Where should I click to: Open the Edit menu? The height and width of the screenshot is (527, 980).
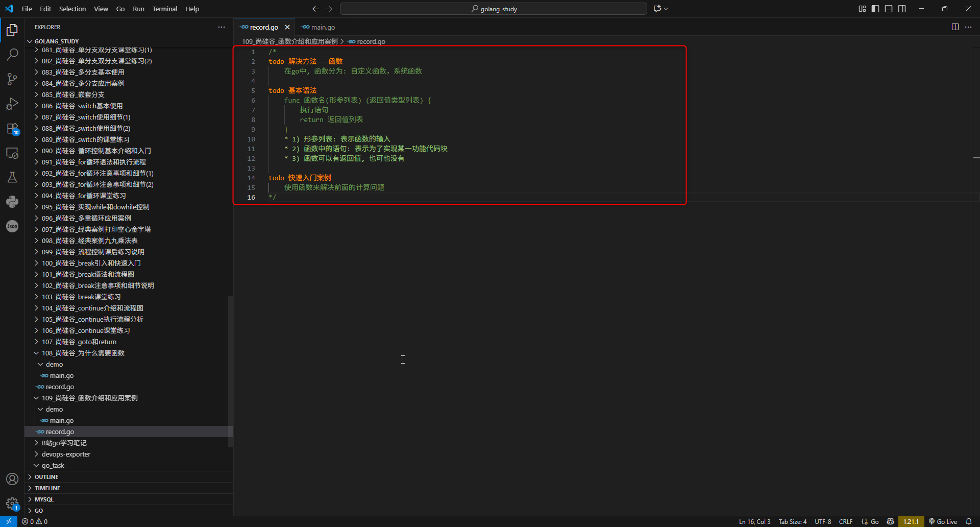pos(45,9)
